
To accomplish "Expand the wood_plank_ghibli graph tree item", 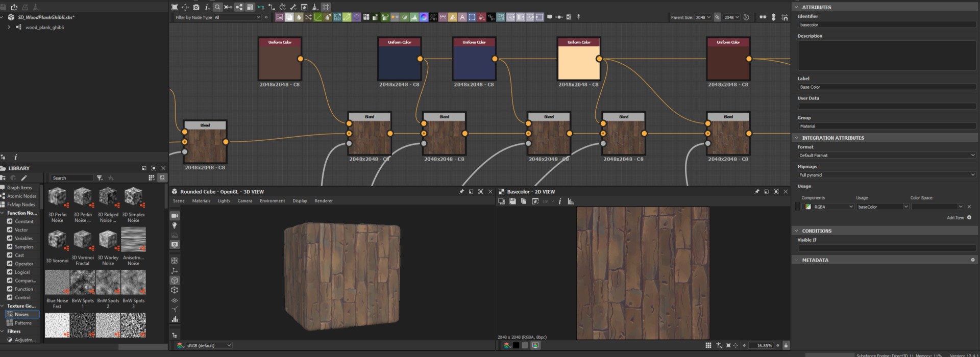I will coord(9,28).
